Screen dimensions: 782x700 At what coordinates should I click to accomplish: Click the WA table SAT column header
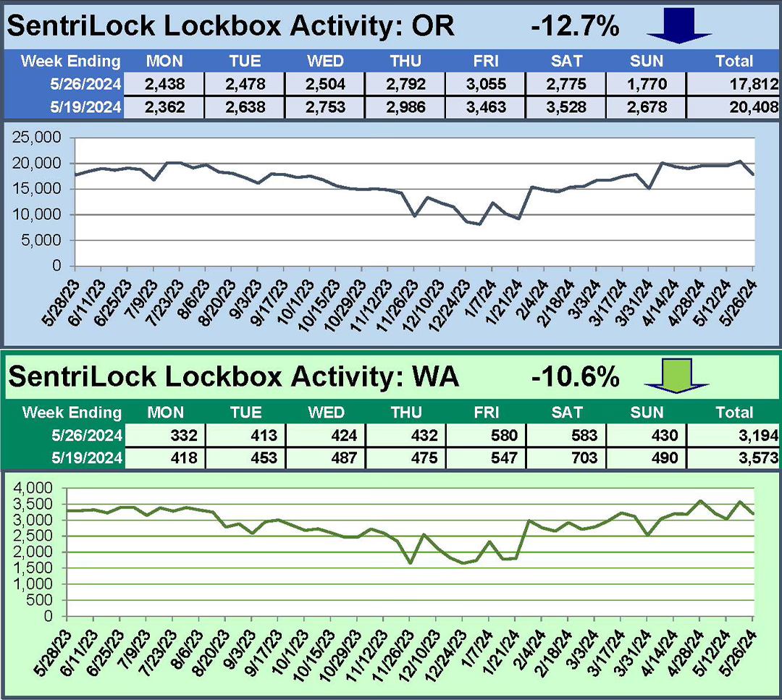[567, 413]
